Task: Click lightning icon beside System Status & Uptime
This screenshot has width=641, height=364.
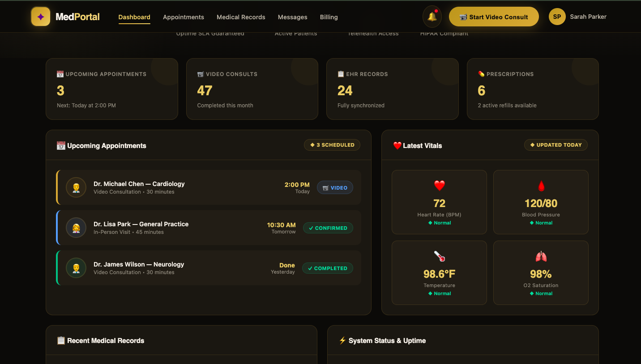Action: 342,340
